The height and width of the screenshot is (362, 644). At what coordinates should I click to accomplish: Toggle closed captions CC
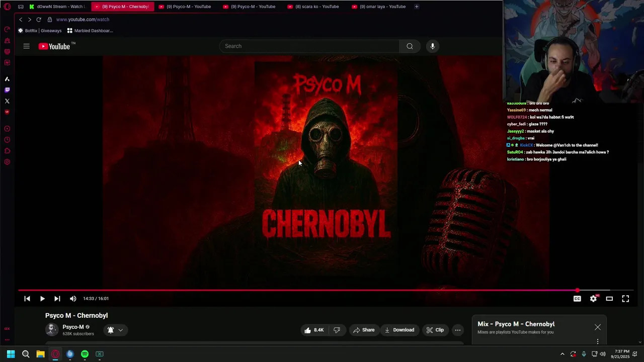point(577,299)
